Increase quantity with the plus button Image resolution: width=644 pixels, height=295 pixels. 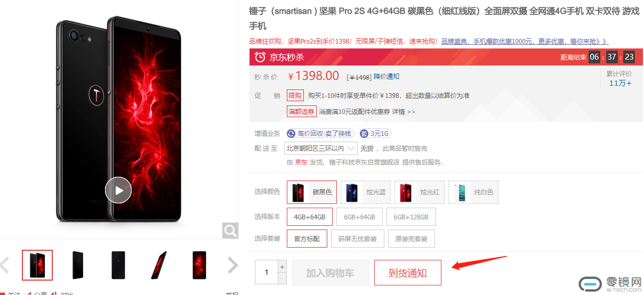point(283,266)
